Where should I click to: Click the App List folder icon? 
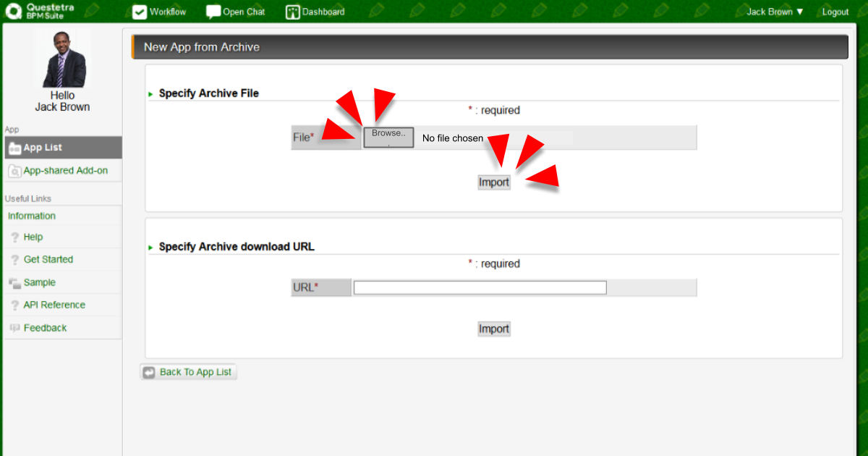tap(14, 148)
